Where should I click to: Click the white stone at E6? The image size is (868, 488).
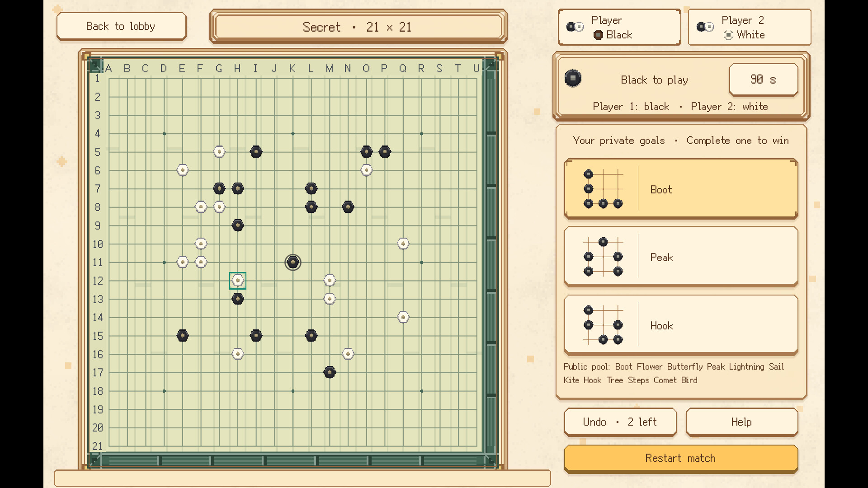point(183,170)
